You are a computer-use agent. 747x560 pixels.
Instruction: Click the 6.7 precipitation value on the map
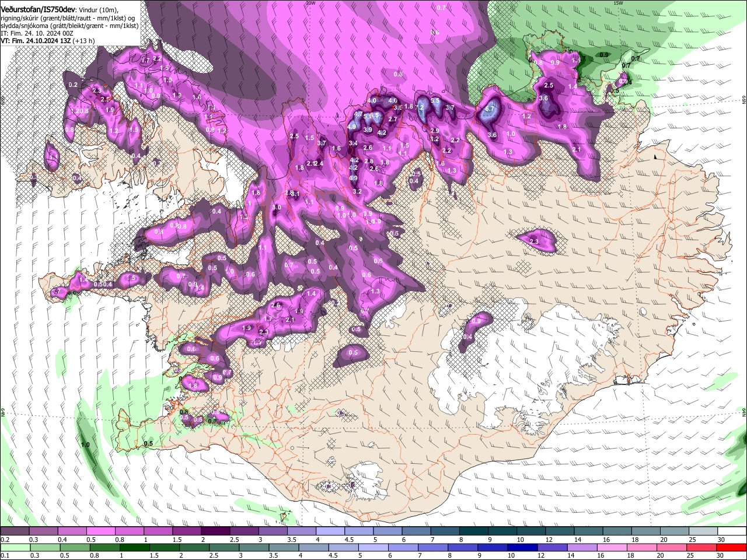(490, 109)
